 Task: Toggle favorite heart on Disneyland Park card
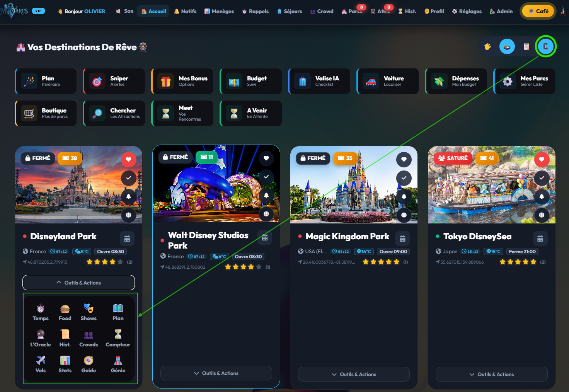pos(128,159)
